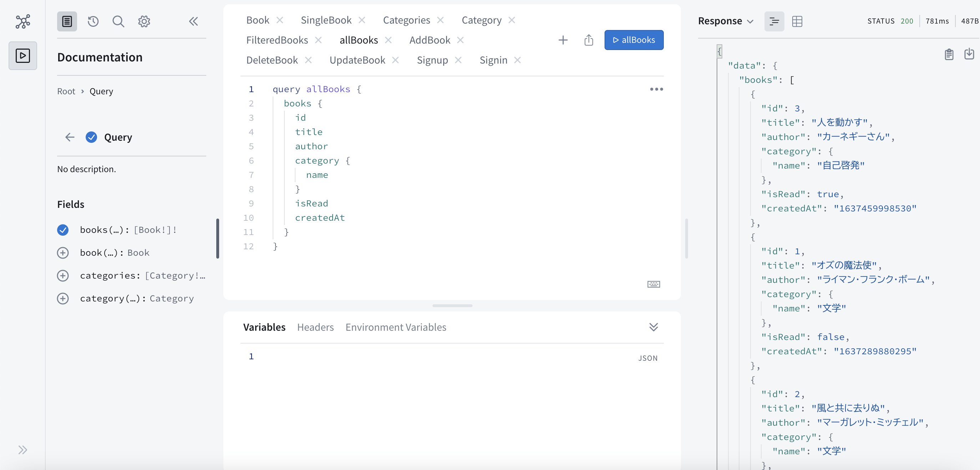Close the Category tab
Viewport: 980px width, 470px height.
512,20
